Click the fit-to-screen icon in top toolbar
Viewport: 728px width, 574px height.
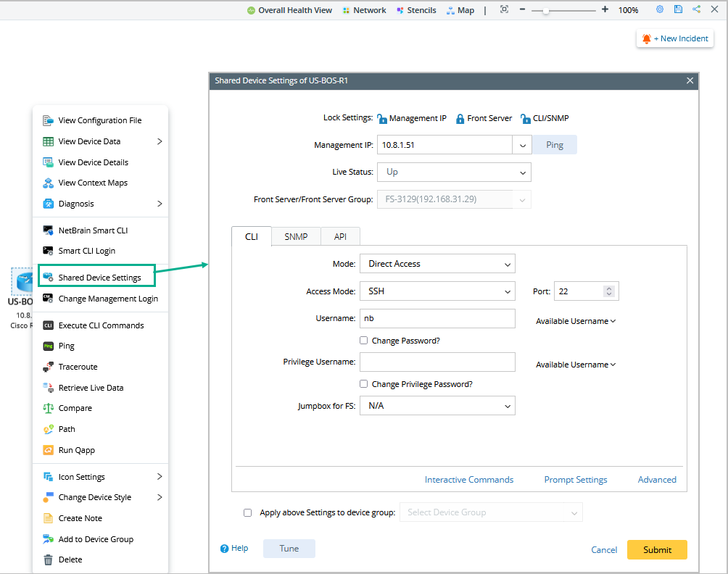coord(504,9)
